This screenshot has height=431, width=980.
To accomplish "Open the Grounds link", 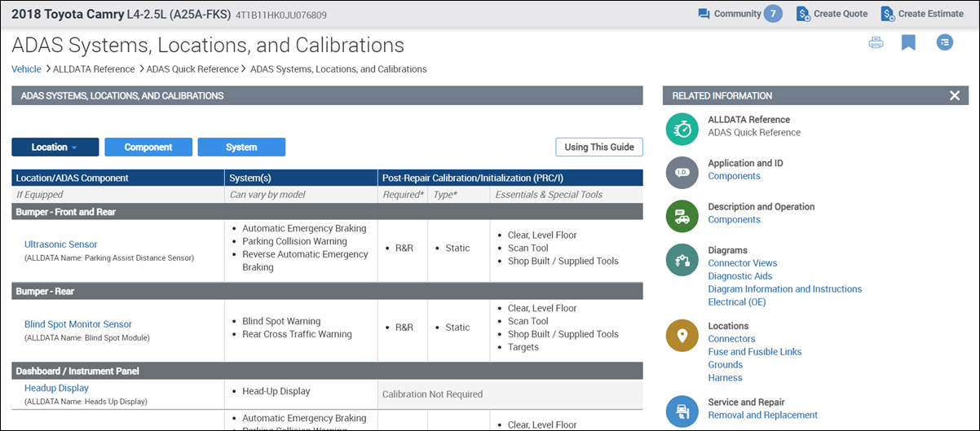I will pyautogui.click(x=726, y=365).
